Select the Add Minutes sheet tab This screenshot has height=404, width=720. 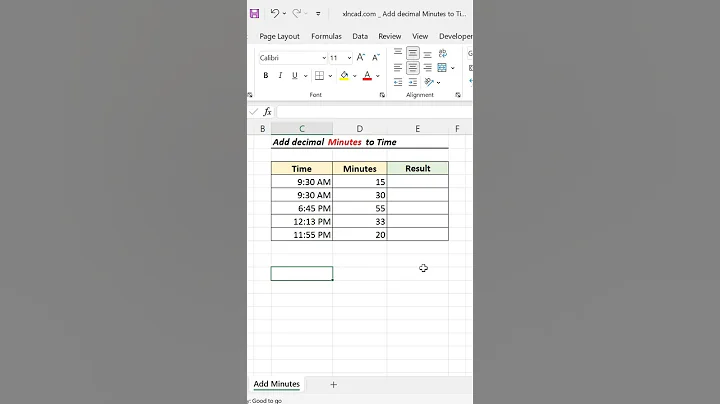276,384
